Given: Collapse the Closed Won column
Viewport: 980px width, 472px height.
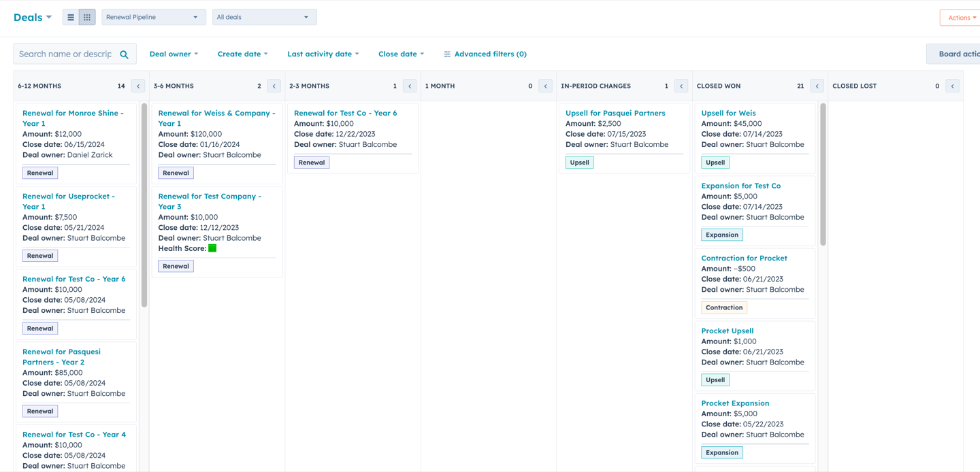Looking at the screenshot, I should coord(817,86).
